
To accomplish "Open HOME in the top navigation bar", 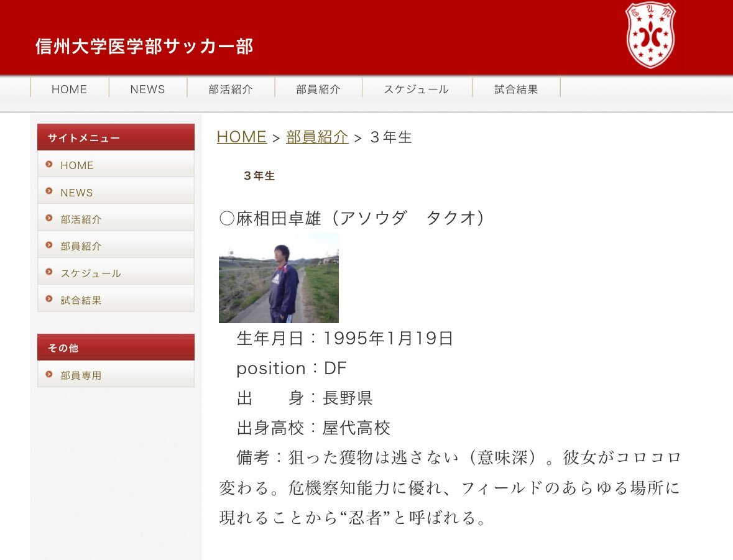I will (x=69, y=89).
